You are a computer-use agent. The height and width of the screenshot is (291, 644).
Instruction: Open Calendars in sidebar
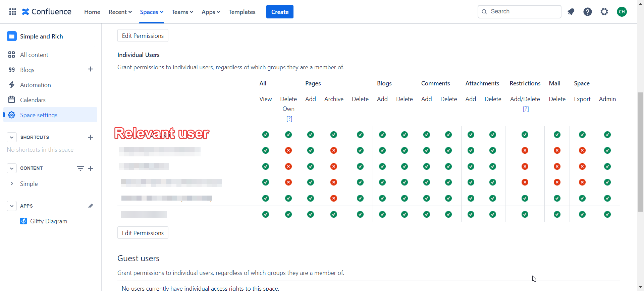(x=50, y=100)
